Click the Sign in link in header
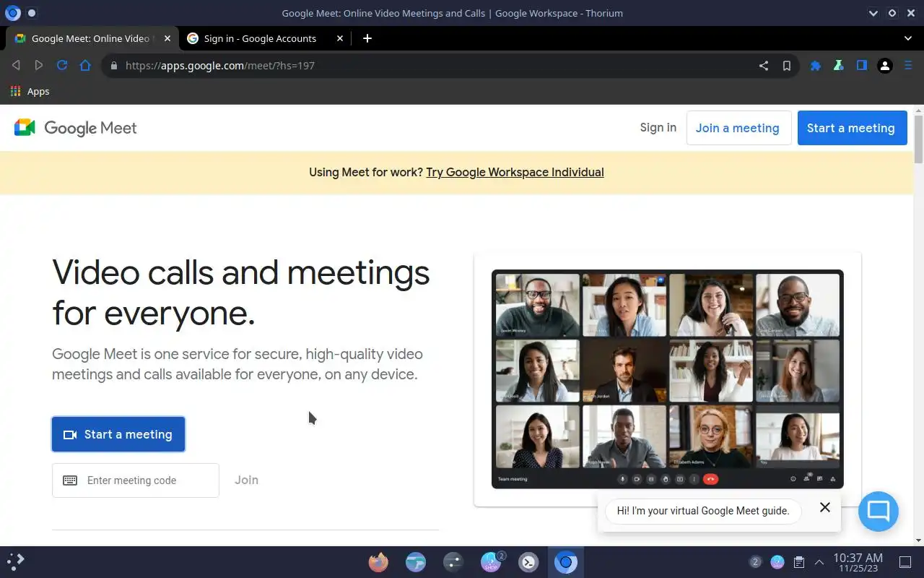The width and height of the screenshot is (924, 578). click(658, 128)
